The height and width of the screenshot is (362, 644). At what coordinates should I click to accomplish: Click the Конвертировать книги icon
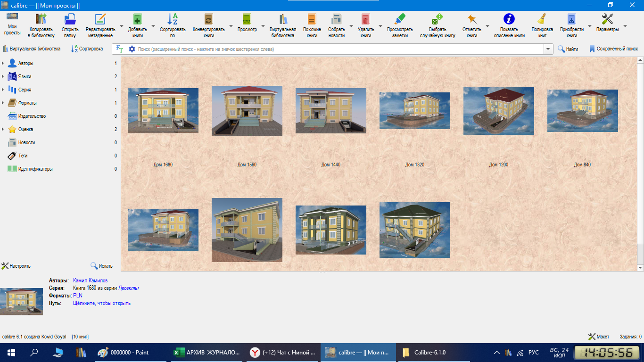(209, 19)
